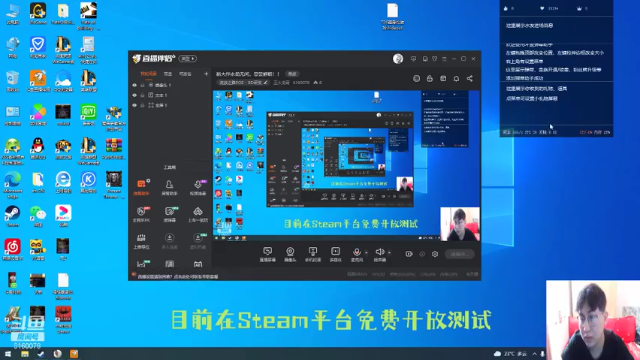The width and height of the screenshot is (640, 360).
Task: Lock the third source layer
Action: 142,105
